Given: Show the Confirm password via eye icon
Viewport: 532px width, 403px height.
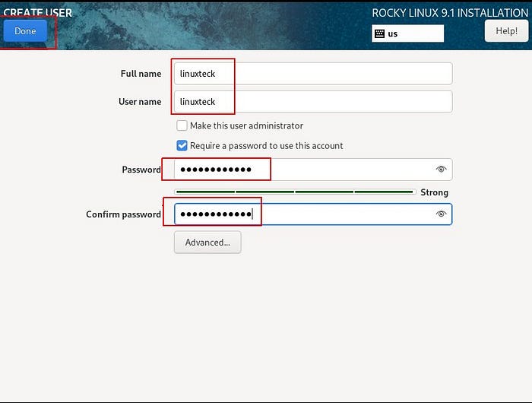Looking at the screenshot, I should (x=441, y=214).
